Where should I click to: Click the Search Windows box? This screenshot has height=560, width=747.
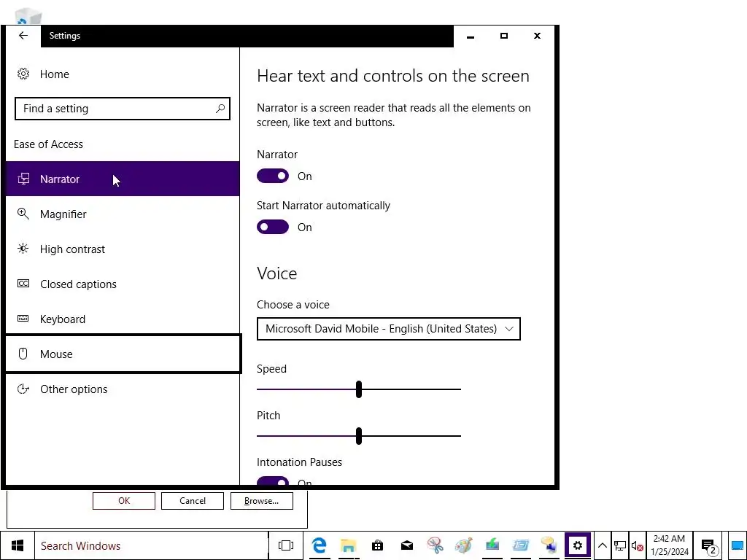(x=152, y=545)
